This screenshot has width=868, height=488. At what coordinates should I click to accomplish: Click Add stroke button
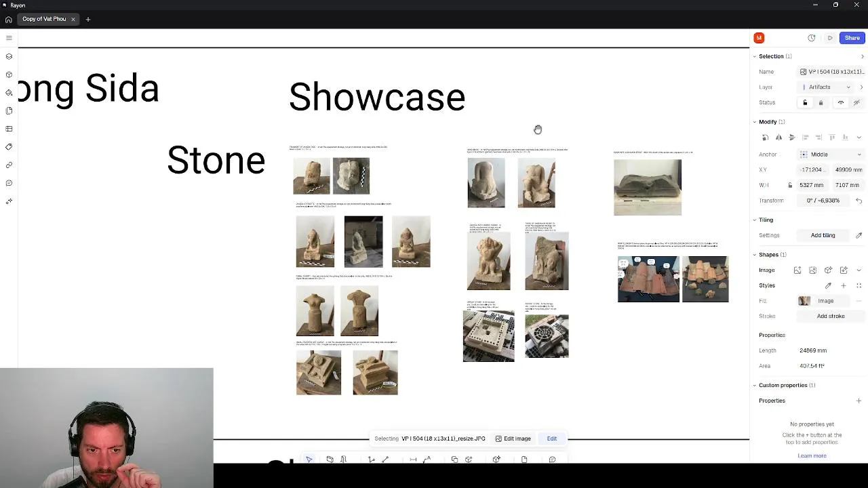tap(831, 316)
